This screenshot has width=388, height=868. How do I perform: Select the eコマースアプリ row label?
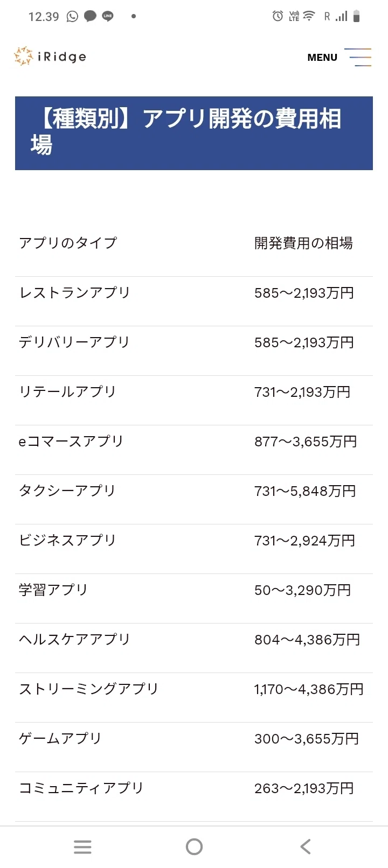coord(71,442)
